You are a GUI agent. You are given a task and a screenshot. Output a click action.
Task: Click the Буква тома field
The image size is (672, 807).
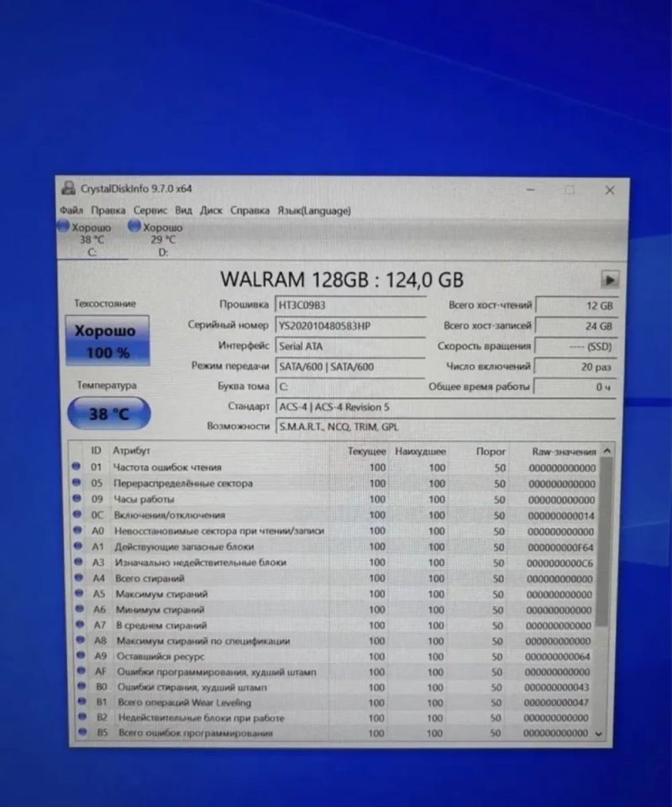pyautogui.click(x=350, y=387)
